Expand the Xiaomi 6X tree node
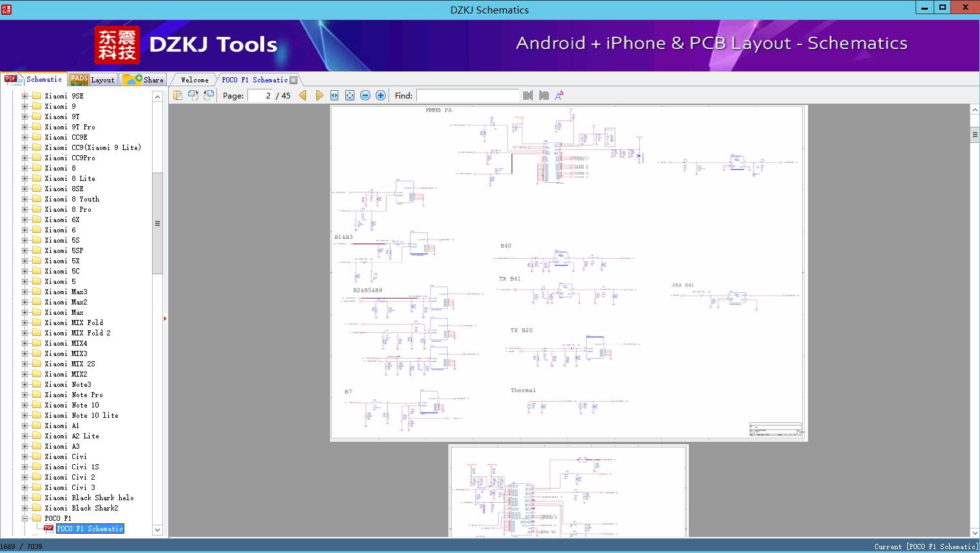 [x=24, y=220]
